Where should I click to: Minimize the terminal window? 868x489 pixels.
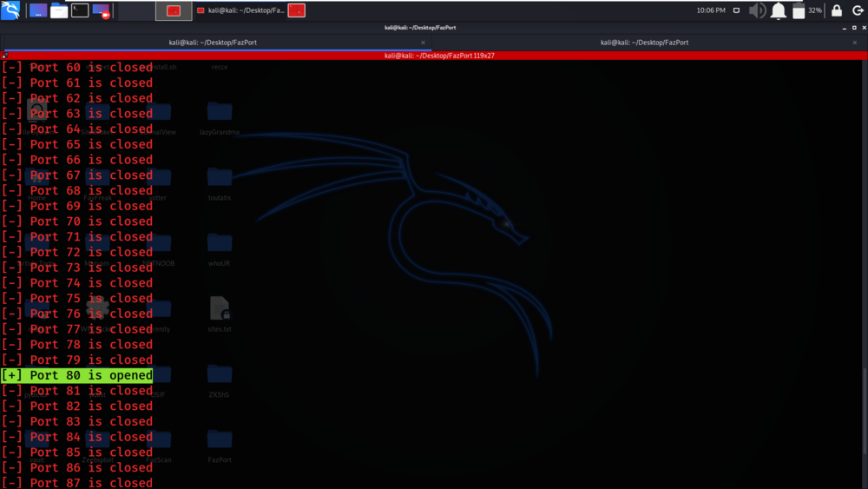click(x=845, y=28)
